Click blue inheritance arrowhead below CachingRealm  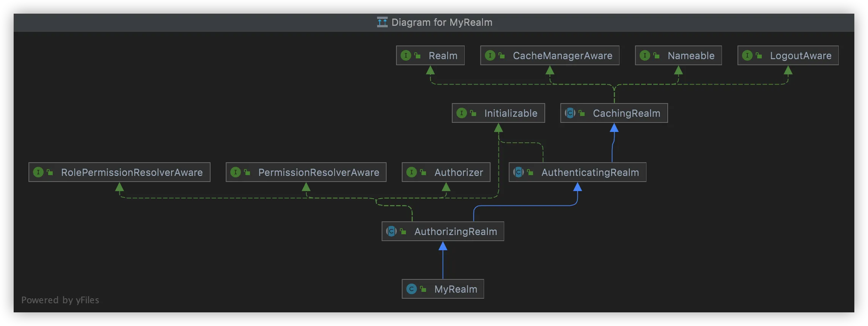click(x=614, y=129)
